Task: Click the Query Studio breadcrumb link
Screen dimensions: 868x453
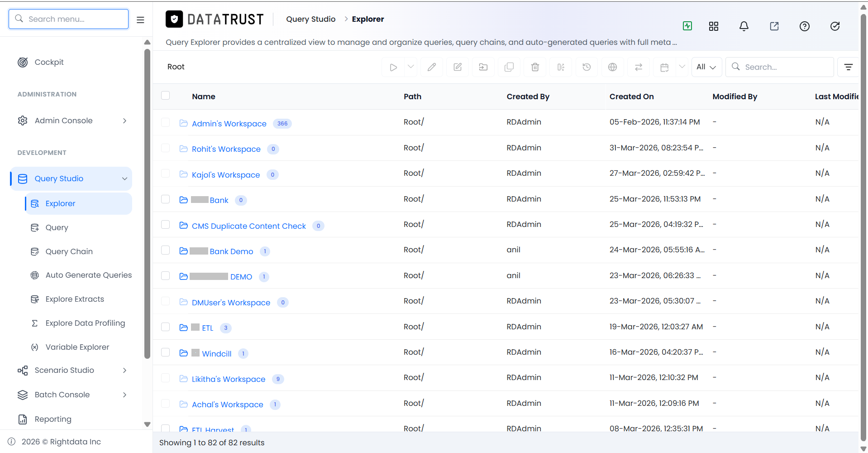Action: pyautogui.click(x=311, y=19)
